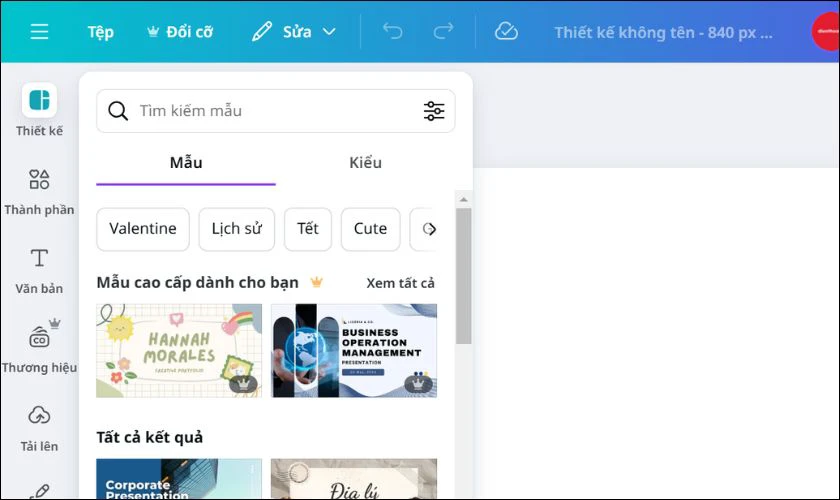Click the Tất cả kết quả heading
Viewport: 840px width, 500px height.
pyautogui.click(x=150, y=437)
